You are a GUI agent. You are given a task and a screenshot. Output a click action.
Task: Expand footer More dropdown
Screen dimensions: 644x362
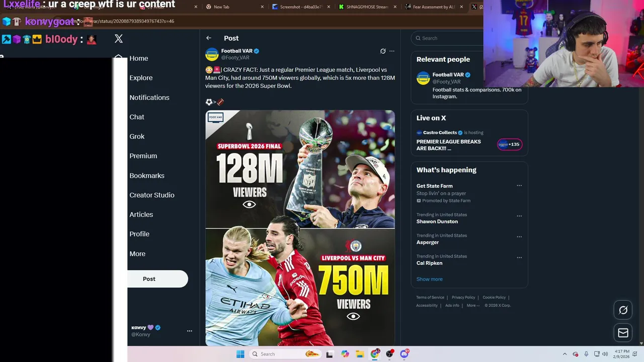coord(473,305)
